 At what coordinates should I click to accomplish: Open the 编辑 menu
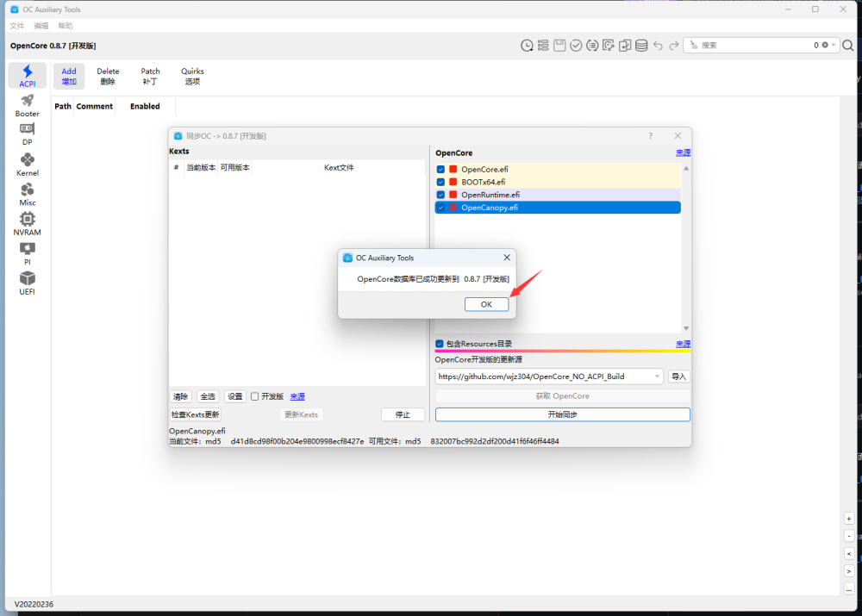point(41,26)
